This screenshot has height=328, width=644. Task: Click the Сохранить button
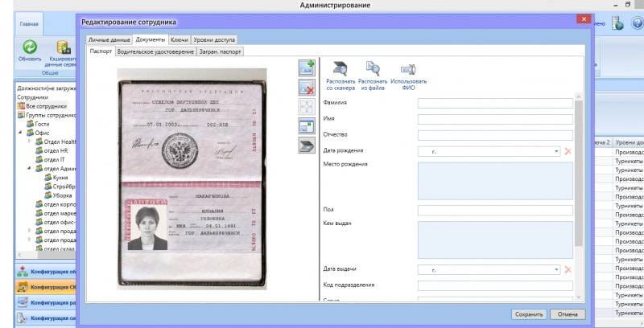(529, 314)
